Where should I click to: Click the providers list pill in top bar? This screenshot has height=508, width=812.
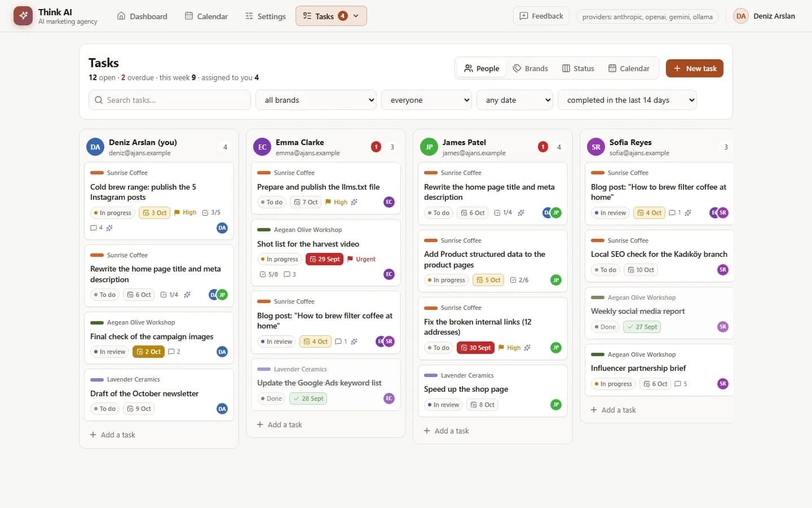click(647, 16)
